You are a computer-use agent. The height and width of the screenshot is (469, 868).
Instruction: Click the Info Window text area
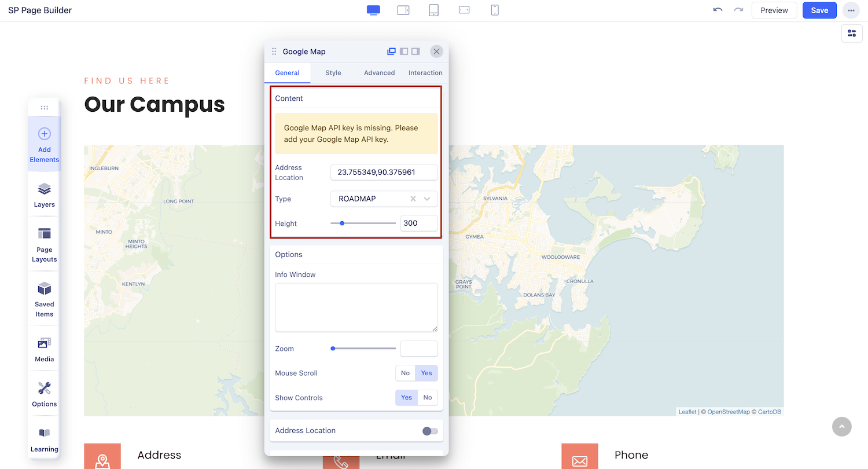pos(356,307)
